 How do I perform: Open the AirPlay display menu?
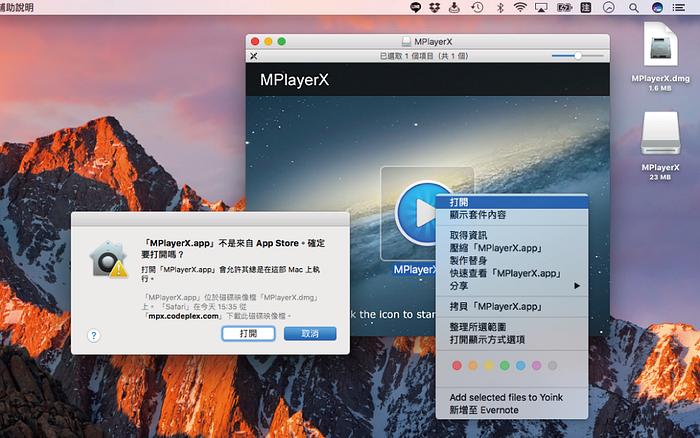[541, 7]
